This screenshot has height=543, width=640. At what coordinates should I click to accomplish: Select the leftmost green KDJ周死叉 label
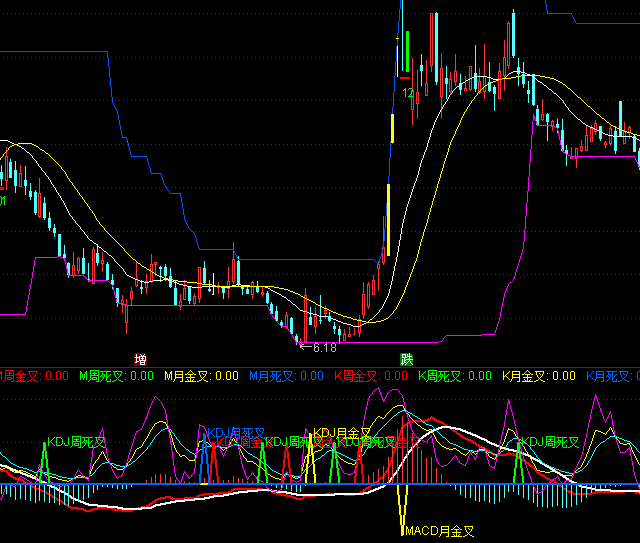[x=76, y=441]
